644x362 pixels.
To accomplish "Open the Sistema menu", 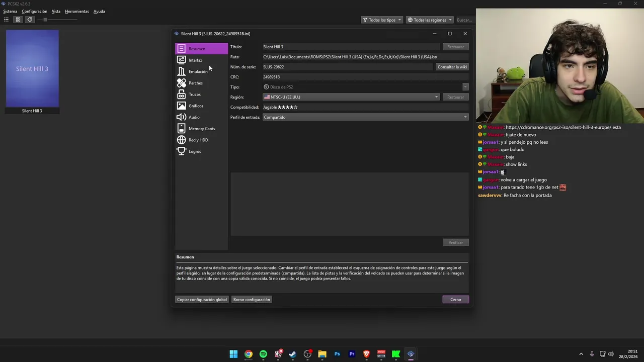I will point(10,11).
